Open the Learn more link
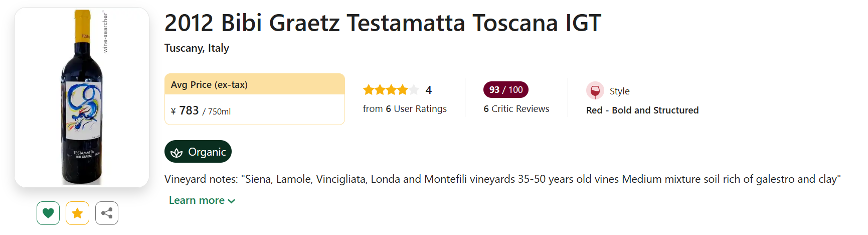 click(197, 200)
